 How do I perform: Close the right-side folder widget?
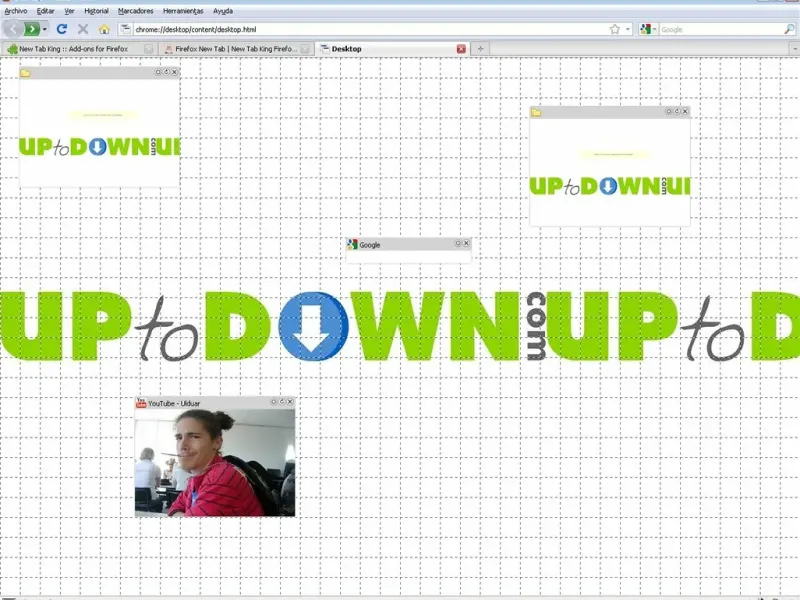685,111
